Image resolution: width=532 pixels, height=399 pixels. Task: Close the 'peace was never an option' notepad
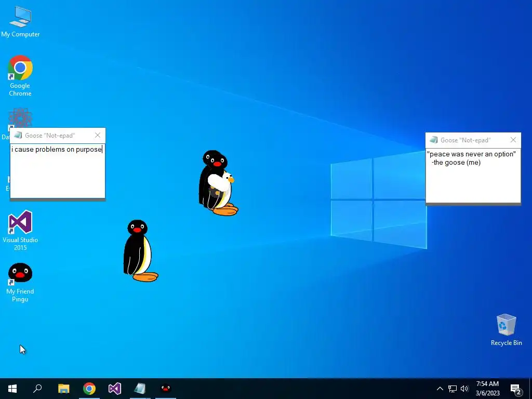click(x=513, y=140)
